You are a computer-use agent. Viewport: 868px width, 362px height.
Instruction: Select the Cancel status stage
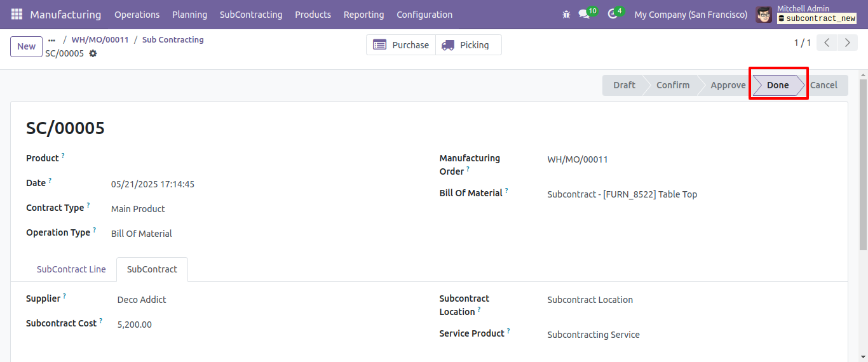(824, 85)
